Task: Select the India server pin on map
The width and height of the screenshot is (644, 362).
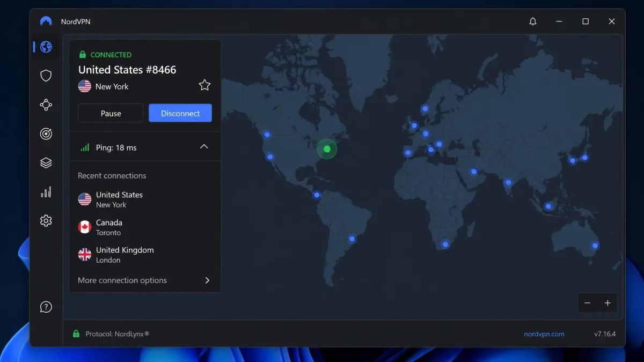Action: pyautogui.click(x=508, y=182)
